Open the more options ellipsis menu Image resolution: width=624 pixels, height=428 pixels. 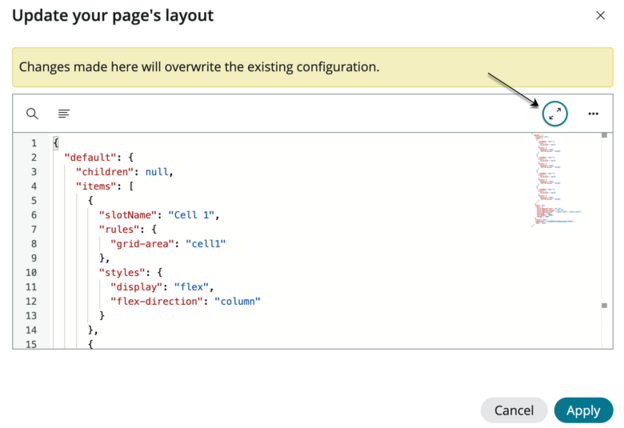click(593, 114)
